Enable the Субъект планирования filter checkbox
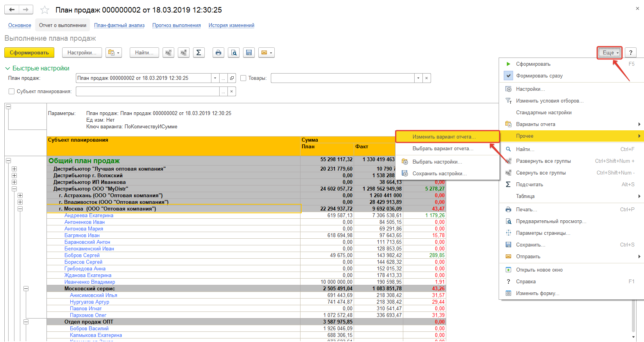 click(x=11, y=92)
